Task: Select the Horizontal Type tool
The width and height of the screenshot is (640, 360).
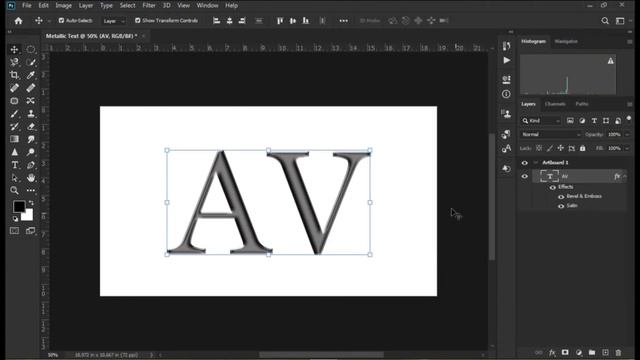Action: click(15, 165)
